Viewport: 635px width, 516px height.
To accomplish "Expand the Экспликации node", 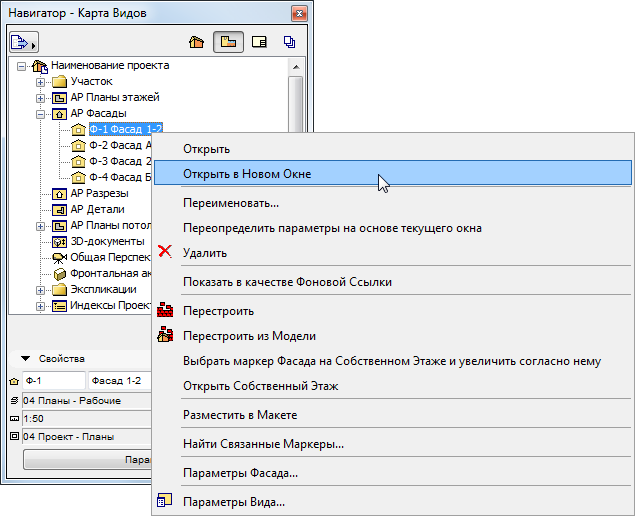I will click(x=40, y=290).
